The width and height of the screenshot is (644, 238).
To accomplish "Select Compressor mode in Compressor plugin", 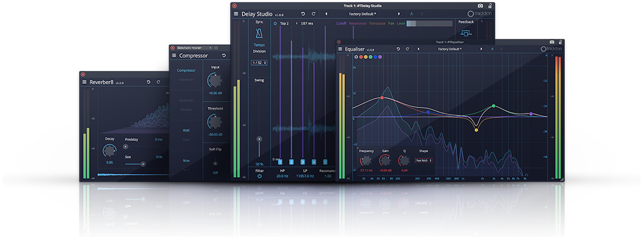I will (x=186, y=70).
